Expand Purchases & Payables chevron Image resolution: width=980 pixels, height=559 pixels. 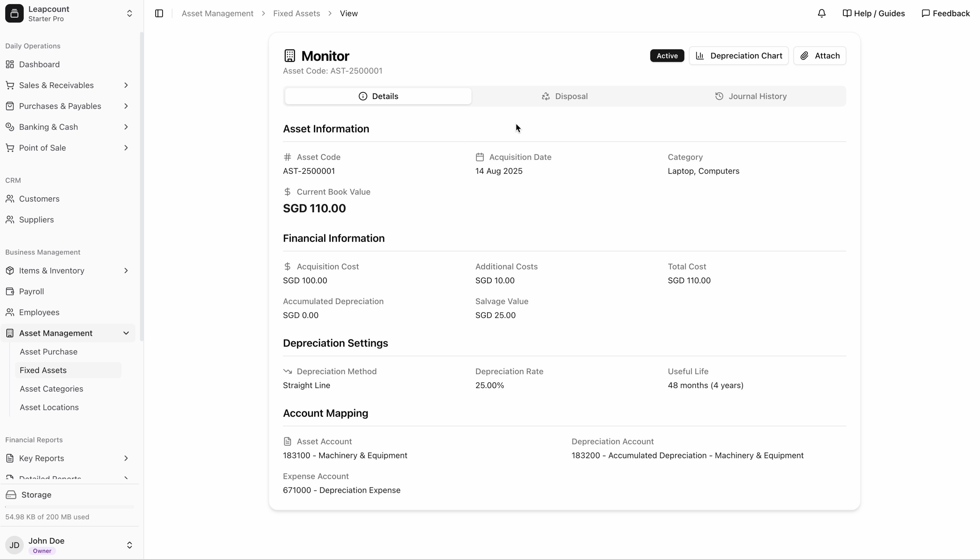(x=126, y=106)
